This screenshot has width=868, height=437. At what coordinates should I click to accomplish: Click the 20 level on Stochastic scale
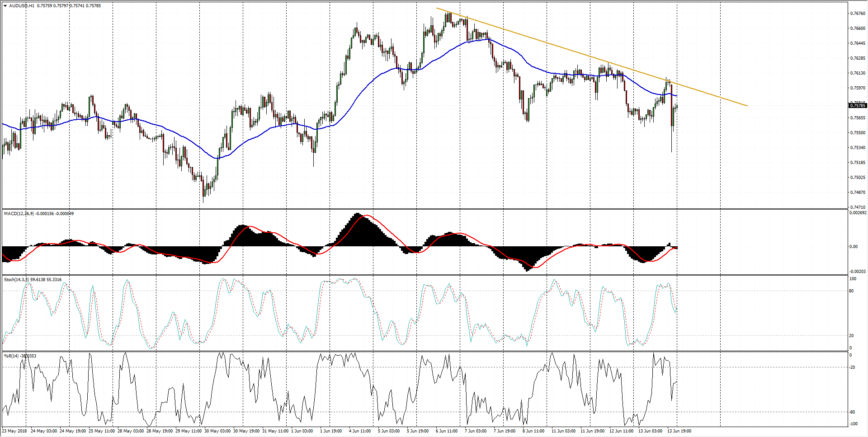click(x=851, y=336)
